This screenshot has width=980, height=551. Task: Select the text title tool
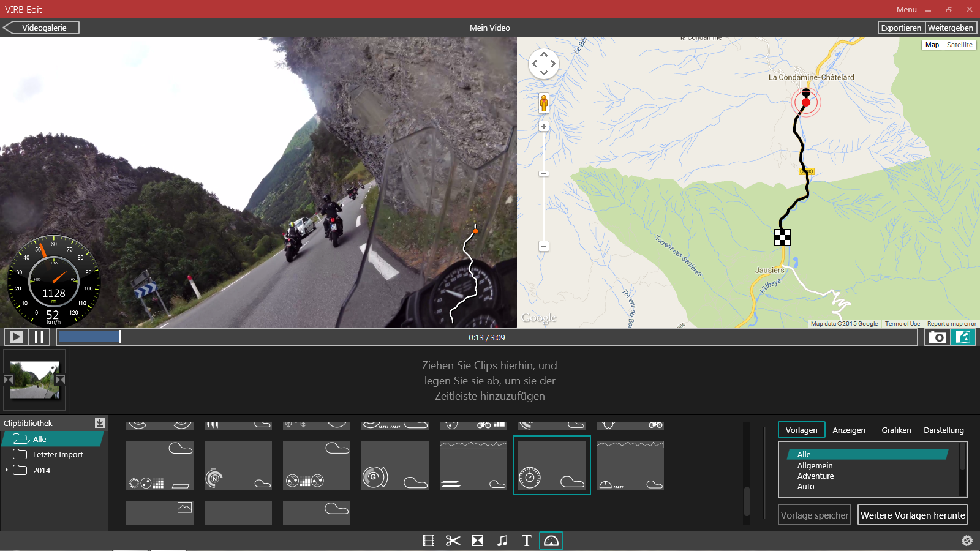tap(526, 541)
